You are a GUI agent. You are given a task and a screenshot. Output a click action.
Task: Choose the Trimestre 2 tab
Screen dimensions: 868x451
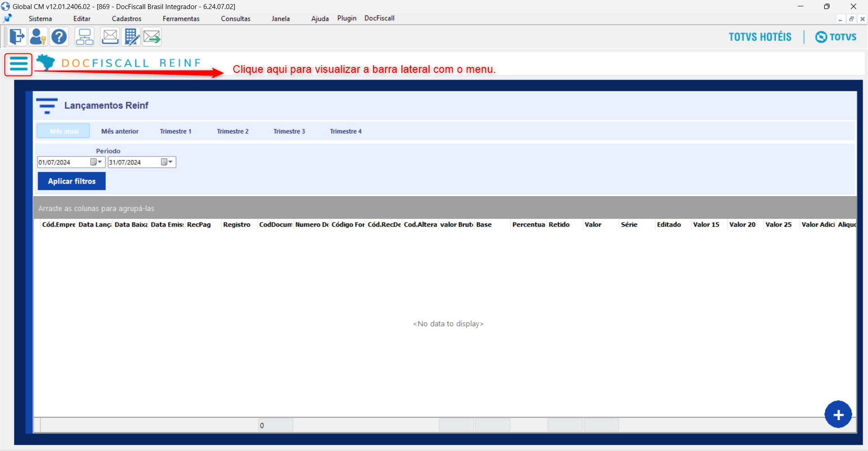click(233, 131)
